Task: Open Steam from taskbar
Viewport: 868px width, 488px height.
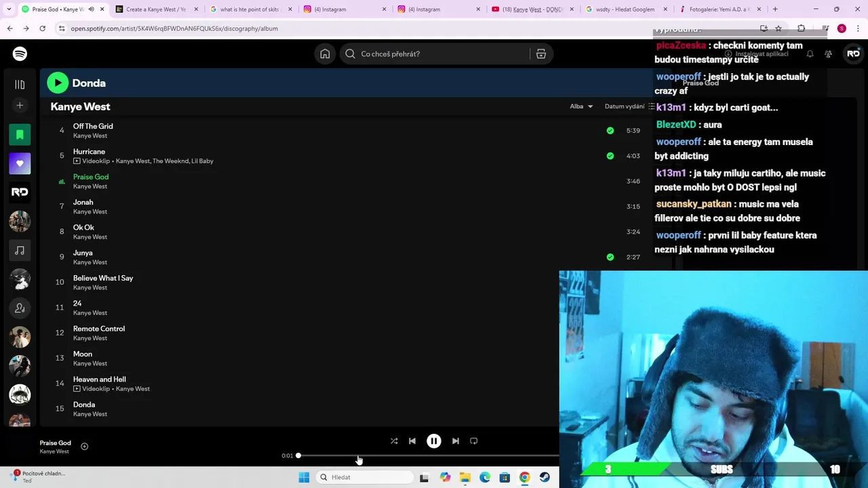Action: pos(545,477)
